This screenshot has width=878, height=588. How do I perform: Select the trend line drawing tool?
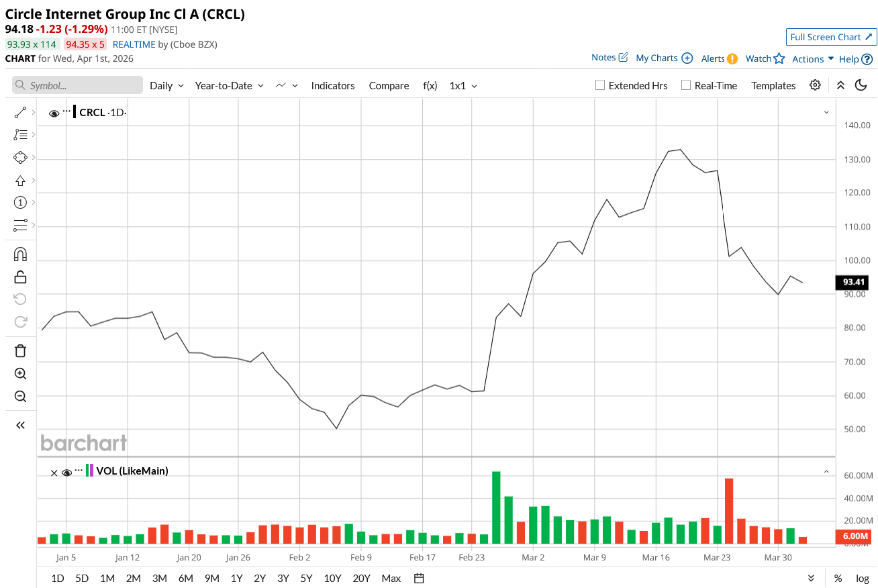20,113
